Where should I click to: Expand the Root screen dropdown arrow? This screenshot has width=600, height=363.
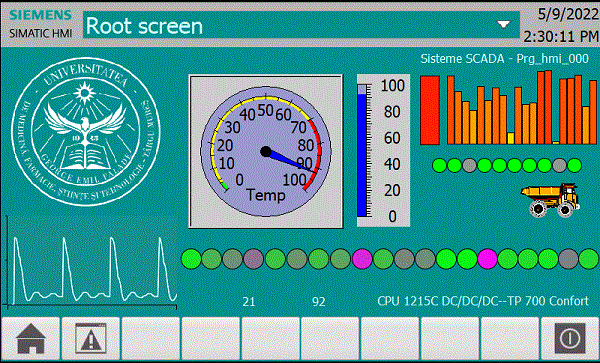pyautogui.click(x=504, y=25)
